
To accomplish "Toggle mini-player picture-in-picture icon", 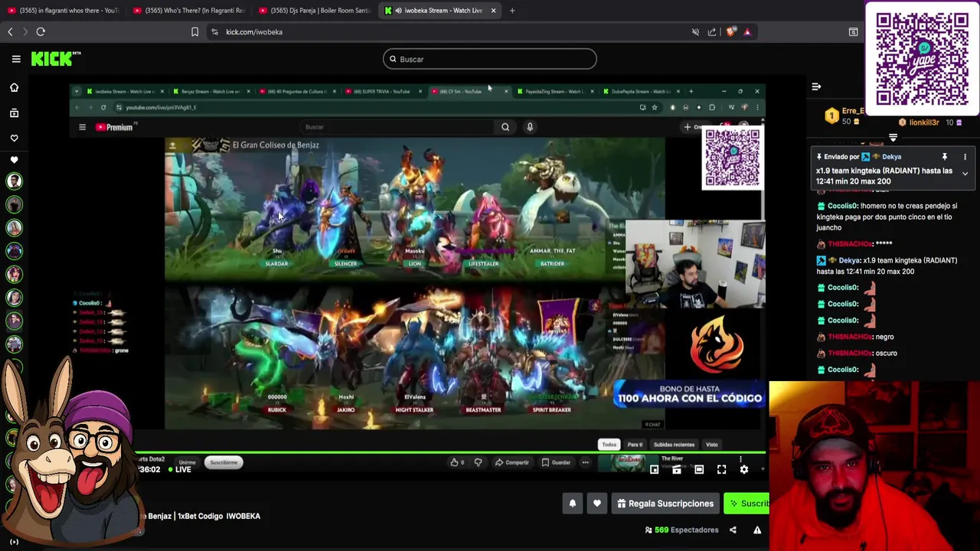I will [x=655, y=469].
